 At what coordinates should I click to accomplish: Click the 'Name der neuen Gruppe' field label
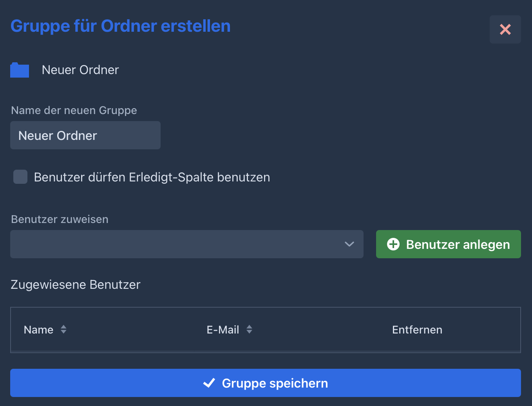tap(74, 111)
